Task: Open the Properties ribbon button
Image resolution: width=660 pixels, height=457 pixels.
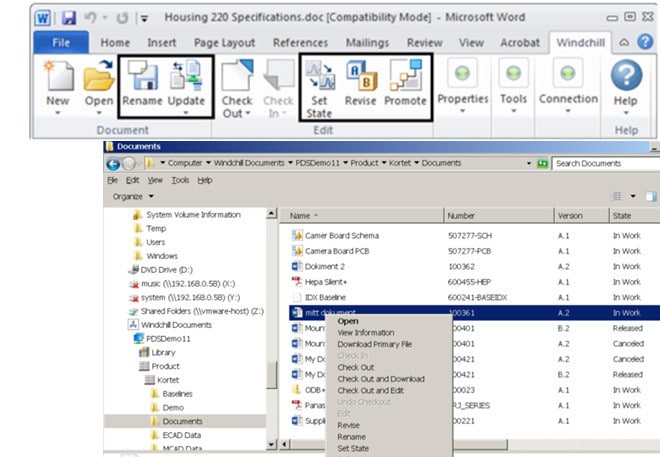Action: click(463, 86)
